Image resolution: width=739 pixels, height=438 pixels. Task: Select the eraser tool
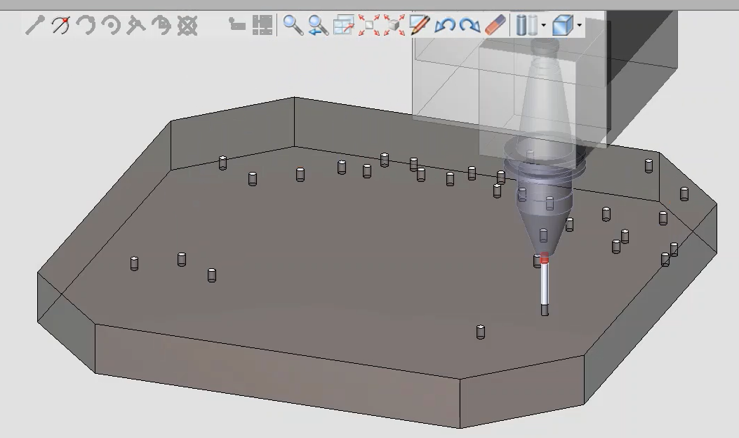495,25
